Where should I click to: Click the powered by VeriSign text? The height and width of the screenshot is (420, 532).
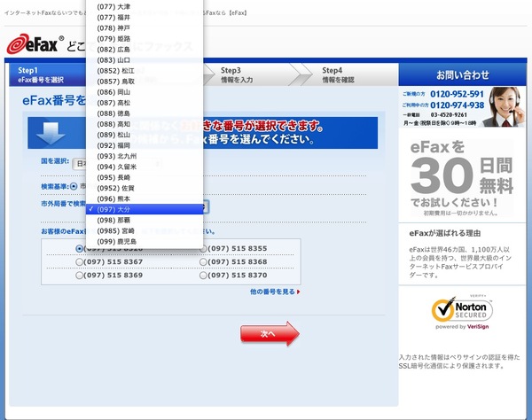(x=462, y=327)
